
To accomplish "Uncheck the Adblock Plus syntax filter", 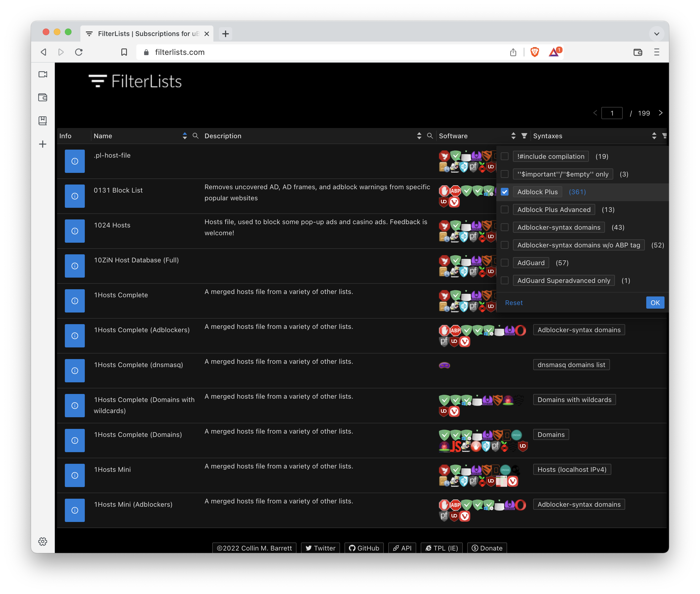I will [504, 192].
